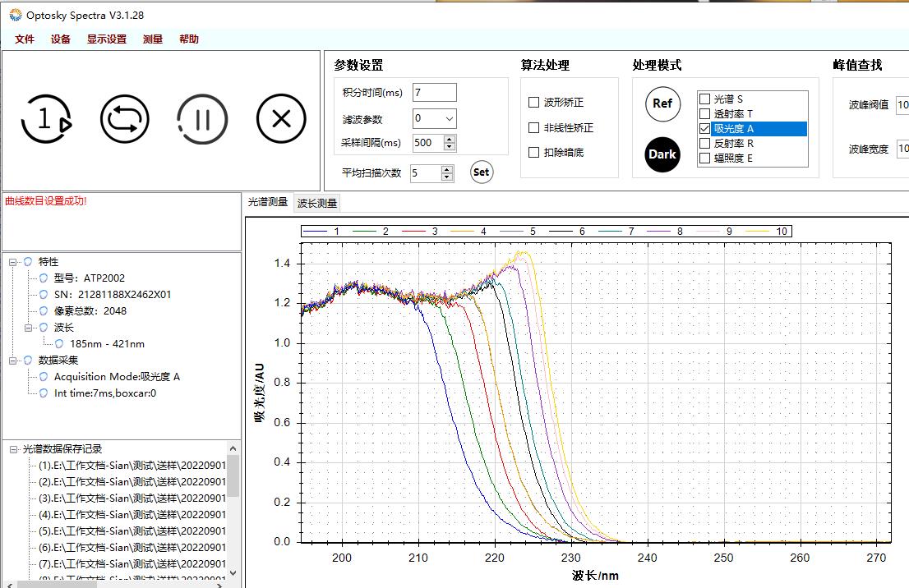Click the Optosky Spectra app icon
The height and width of the screenshot is (588, 909).
(13, 15)
